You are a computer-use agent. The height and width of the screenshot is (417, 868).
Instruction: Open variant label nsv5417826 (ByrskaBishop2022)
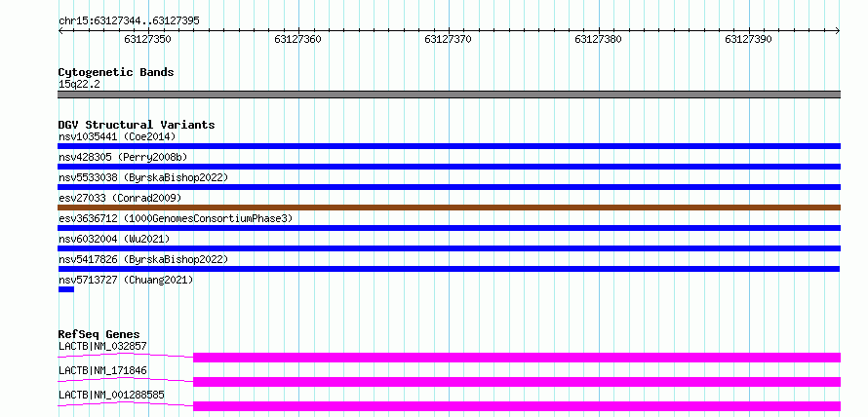[142, 259]
